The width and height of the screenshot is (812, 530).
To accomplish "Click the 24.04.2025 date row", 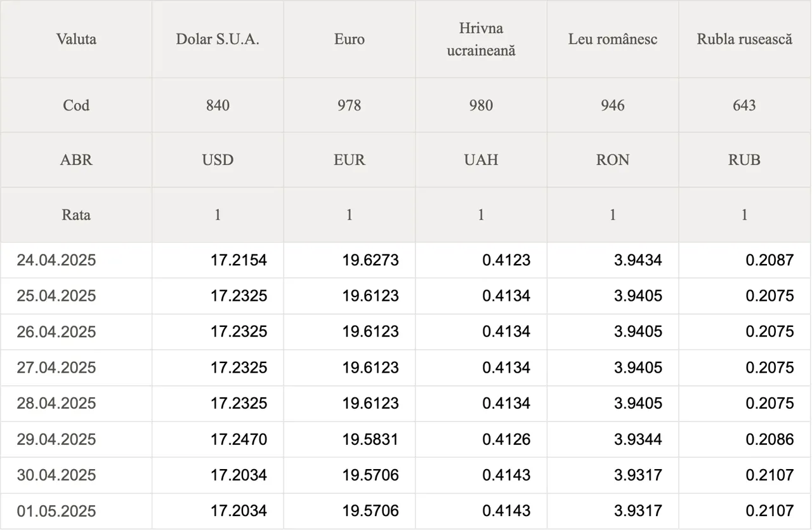I will click(x=406, y=260).
